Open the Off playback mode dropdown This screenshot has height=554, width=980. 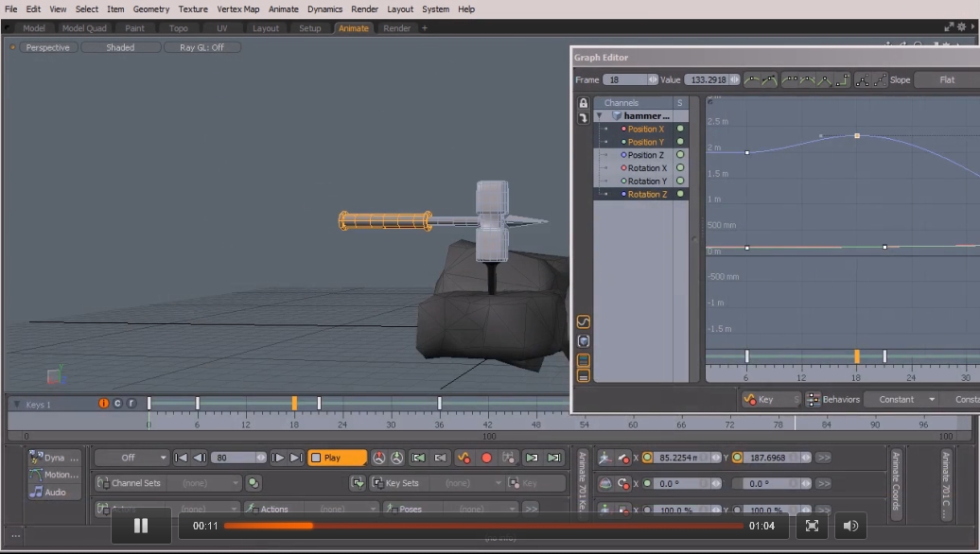(131, 458)
